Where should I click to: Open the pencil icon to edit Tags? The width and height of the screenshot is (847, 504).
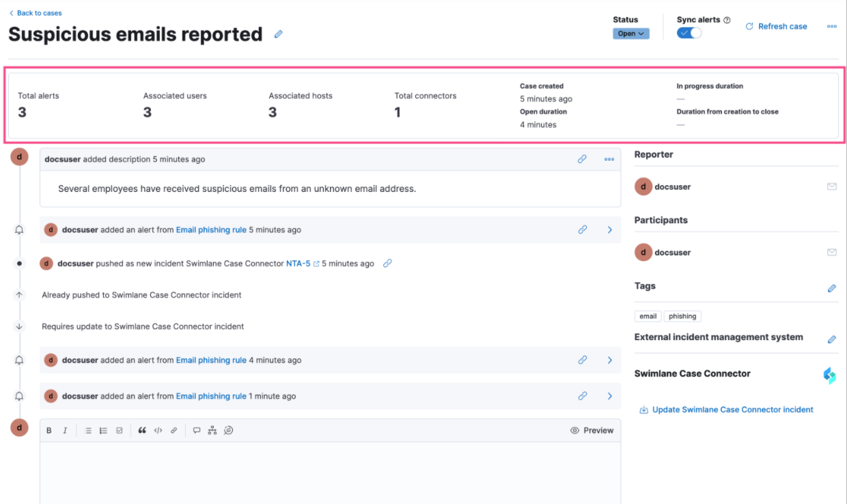[832, 288]
